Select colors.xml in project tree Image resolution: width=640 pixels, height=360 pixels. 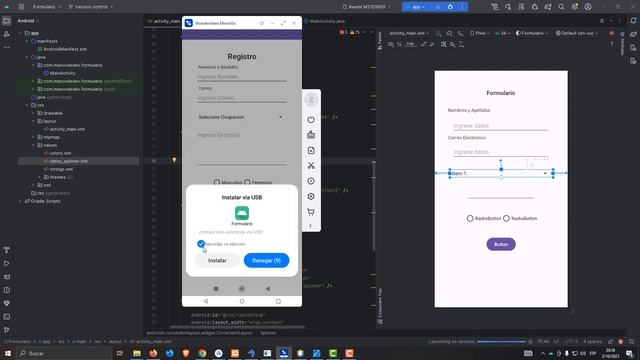60,153
